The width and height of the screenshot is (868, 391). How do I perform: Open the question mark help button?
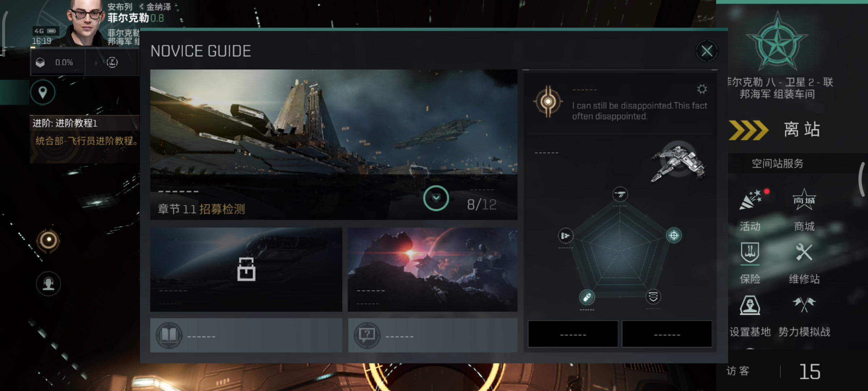click(433, 335)
